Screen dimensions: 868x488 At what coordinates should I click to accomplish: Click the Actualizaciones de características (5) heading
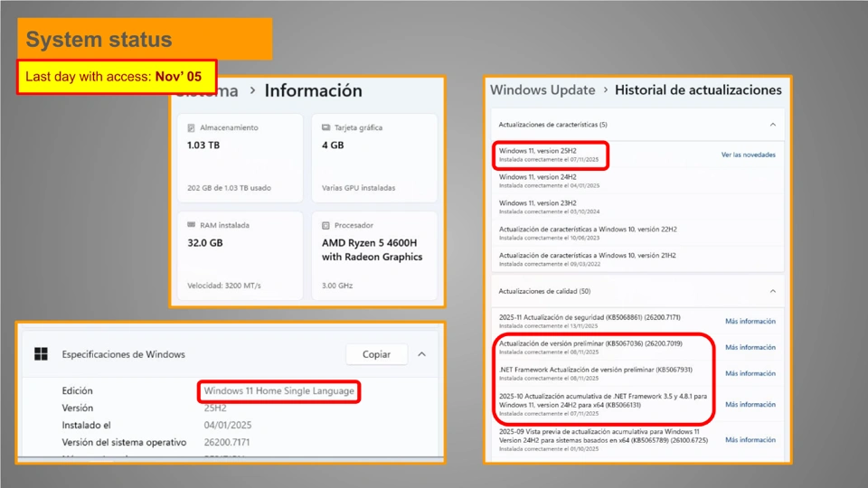[x=552, y=125]
